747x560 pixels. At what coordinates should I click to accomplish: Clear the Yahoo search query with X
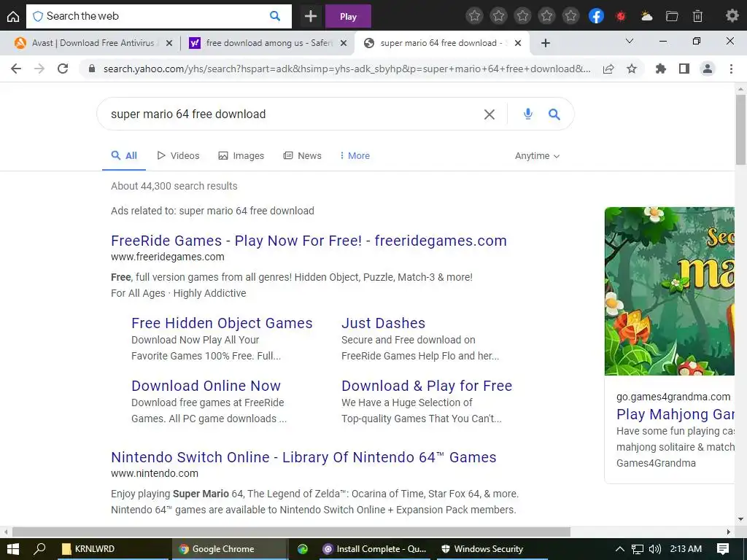click(489, 114)
